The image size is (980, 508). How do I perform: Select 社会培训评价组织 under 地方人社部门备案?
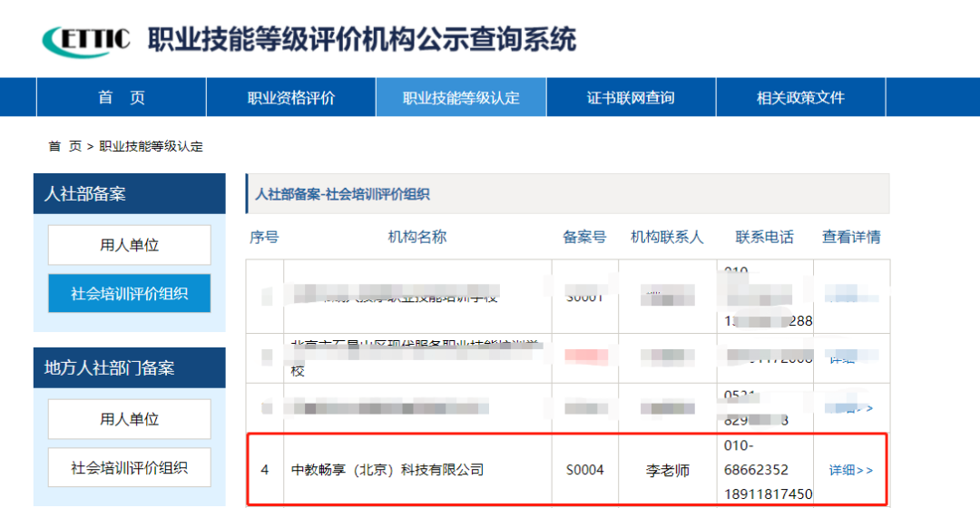tap(129, 468)
